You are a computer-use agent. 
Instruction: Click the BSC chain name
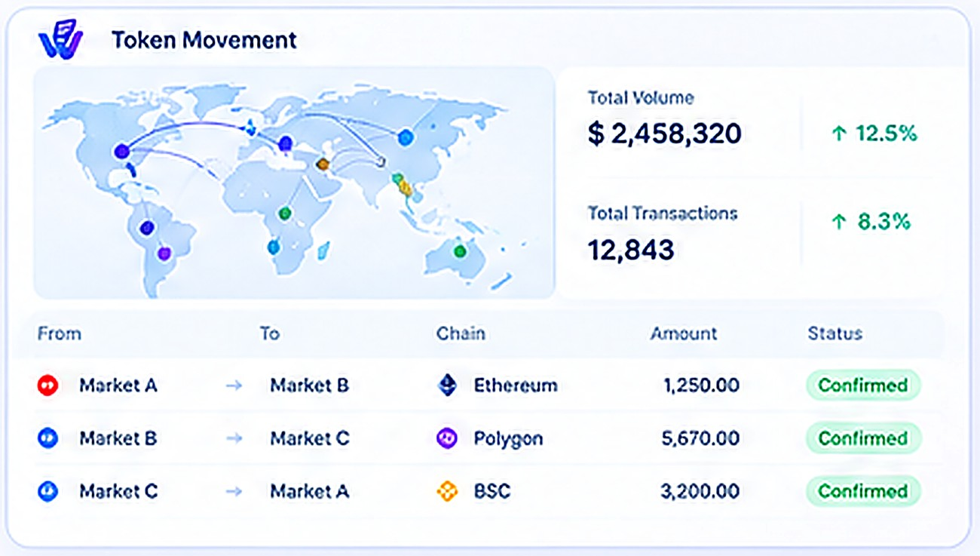coord(492,492)
